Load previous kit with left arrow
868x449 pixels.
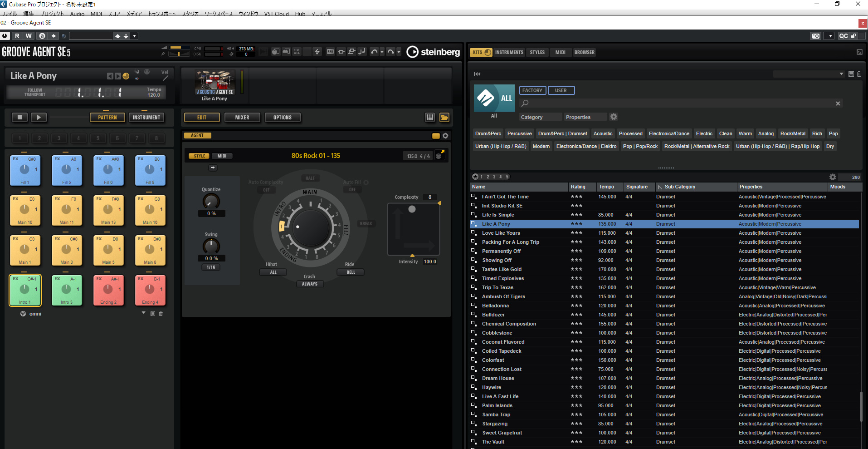coord(110,76)
